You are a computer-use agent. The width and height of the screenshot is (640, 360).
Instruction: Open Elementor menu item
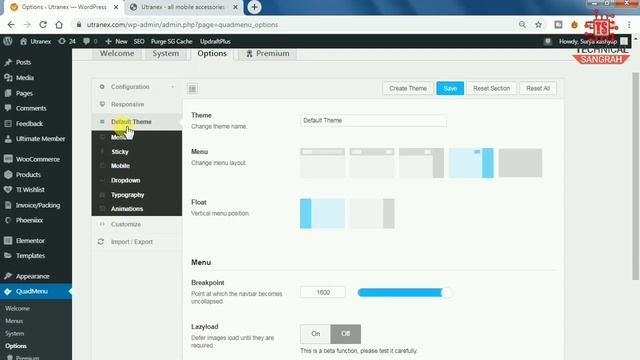pos(30,241)
